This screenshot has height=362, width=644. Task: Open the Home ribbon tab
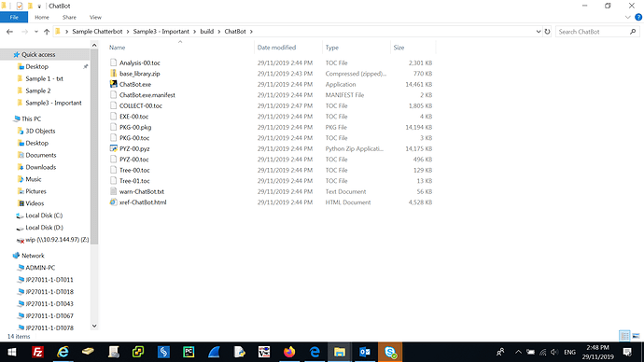42,17
